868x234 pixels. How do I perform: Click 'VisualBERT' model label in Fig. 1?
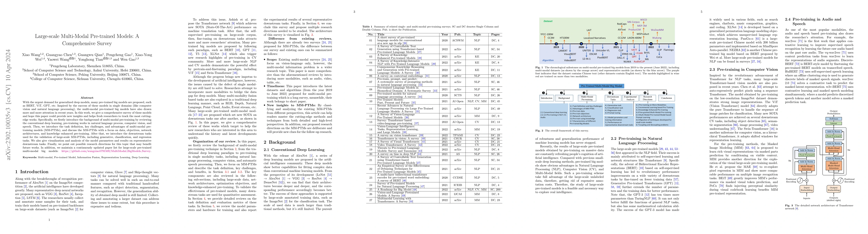tap(570, 54)
